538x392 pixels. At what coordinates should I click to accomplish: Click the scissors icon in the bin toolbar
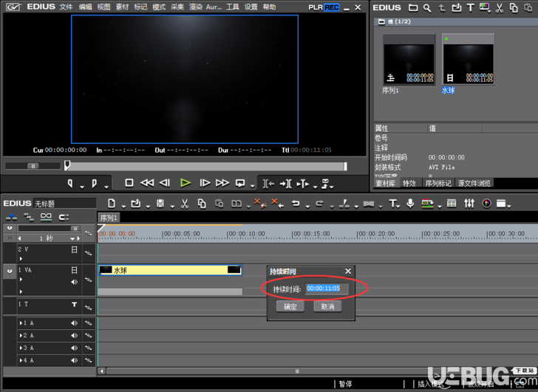click(x=500, y=7)
